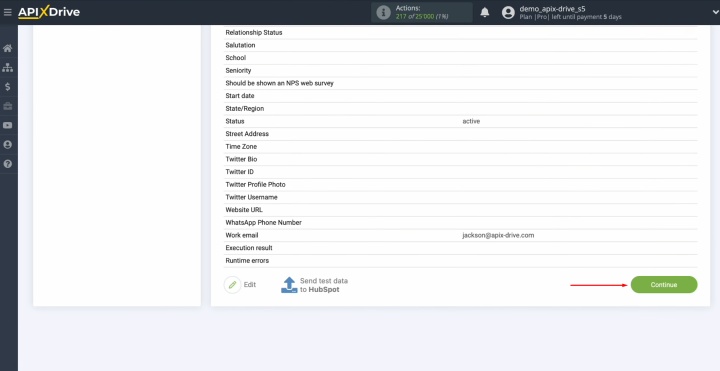The width and height of the screenshot is (720, 371).
Task: Select the Twitter Username row
Action: pos(461,197)
